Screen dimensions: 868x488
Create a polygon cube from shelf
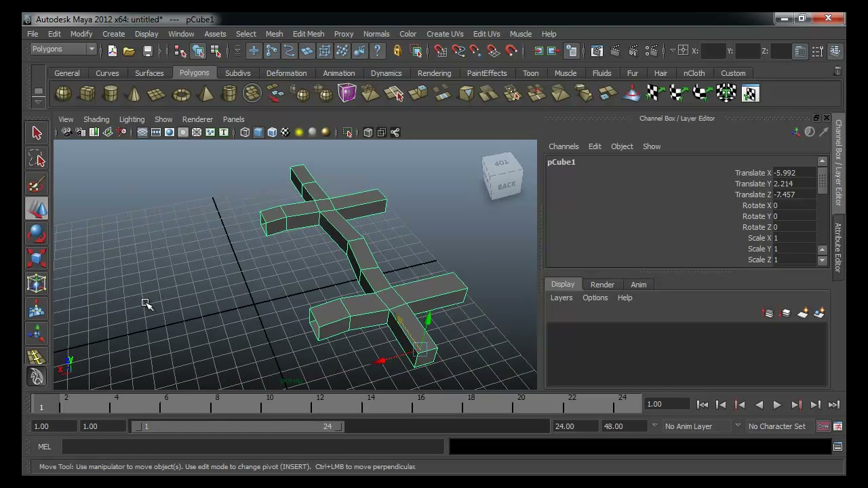tap(87, 94)
